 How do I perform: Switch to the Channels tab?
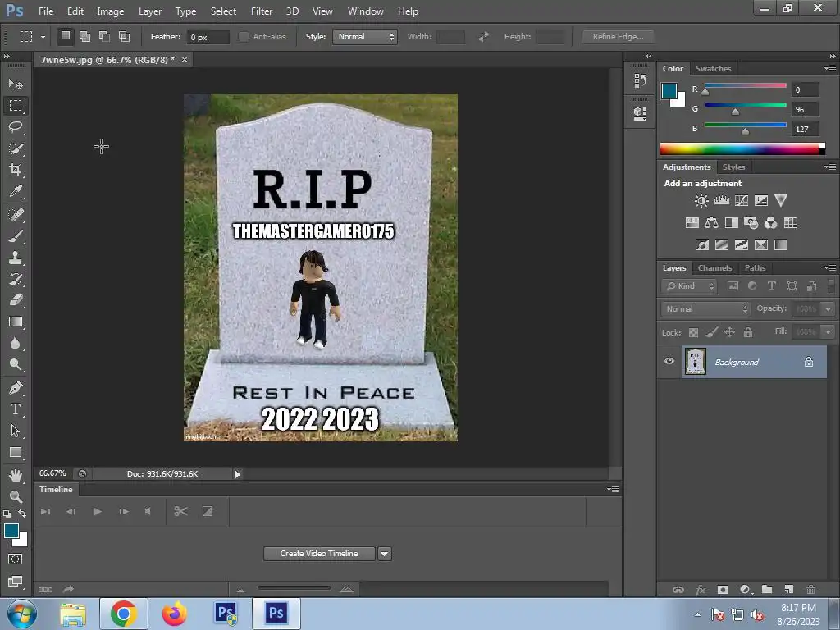(714, 268)
